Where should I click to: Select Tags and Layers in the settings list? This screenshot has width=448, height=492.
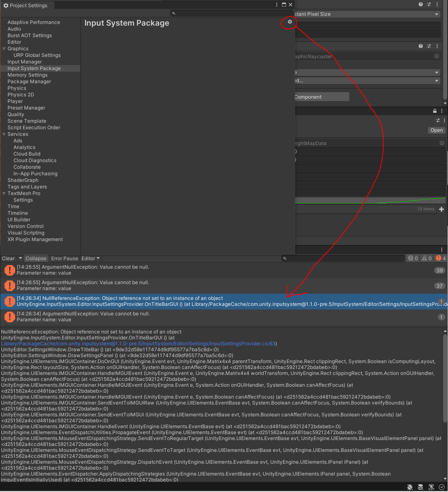tap(27, 187)
